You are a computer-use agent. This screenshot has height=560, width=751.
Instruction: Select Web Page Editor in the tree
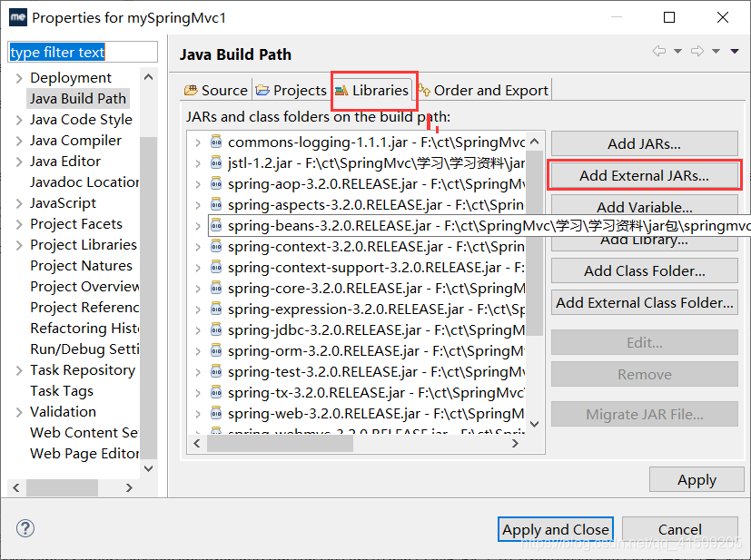point(84,453)
